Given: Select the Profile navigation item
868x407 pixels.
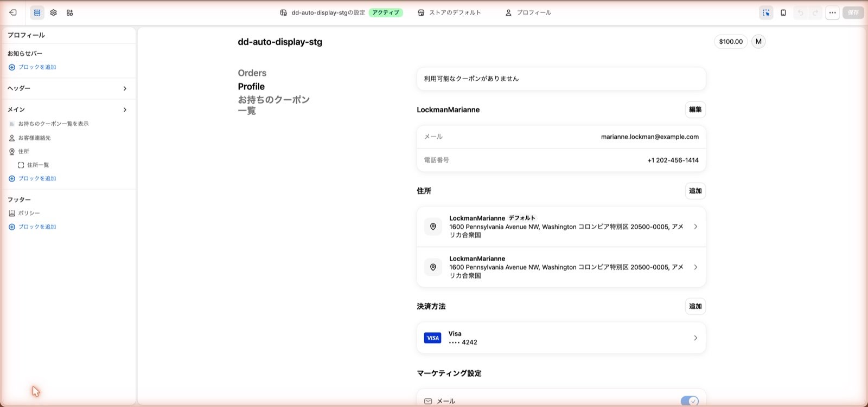Looking at the screenshot, I should coord(251,87).
